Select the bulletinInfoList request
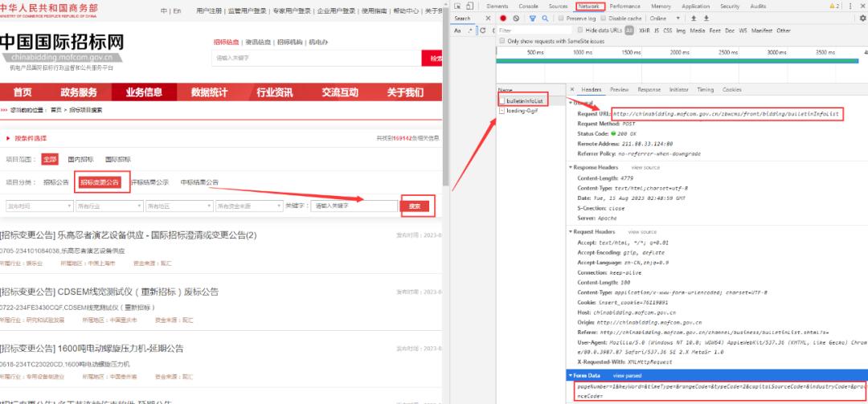Image resolution: width=868 pixels, height=404 pixels. [x=523, y=100]
